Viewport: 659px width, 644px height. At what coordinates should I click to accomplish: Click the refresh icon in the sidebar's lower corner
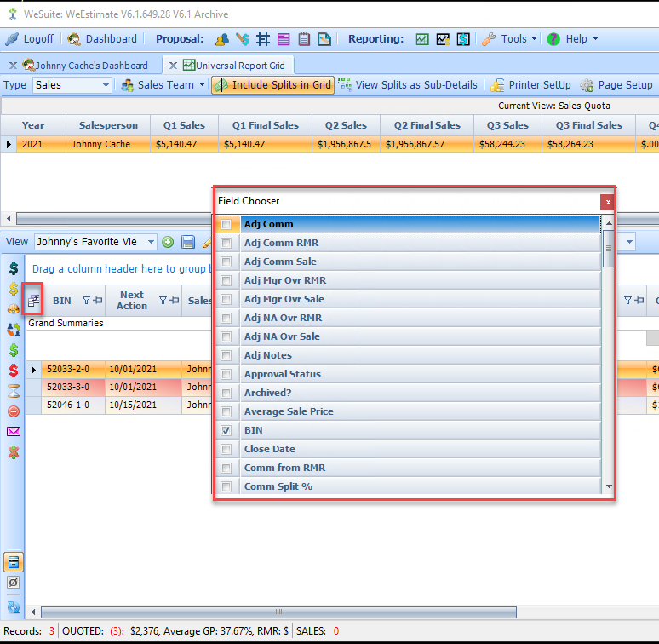[14, 607]
